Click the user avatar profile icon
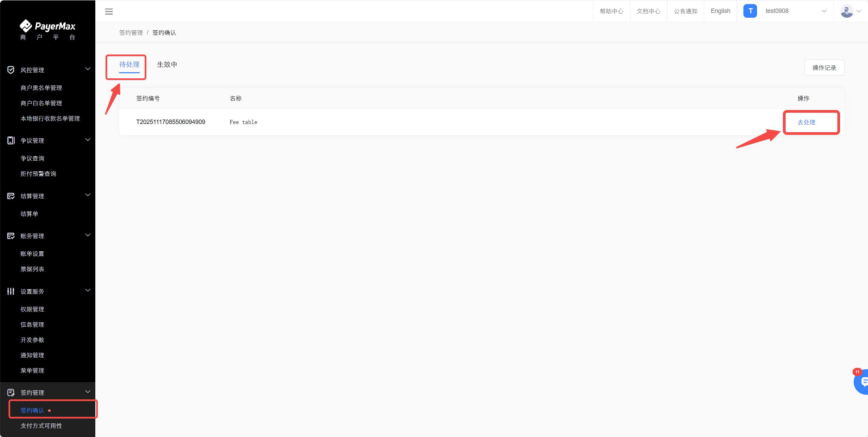This screenshot has height=437, width=868. coord(846,11)
